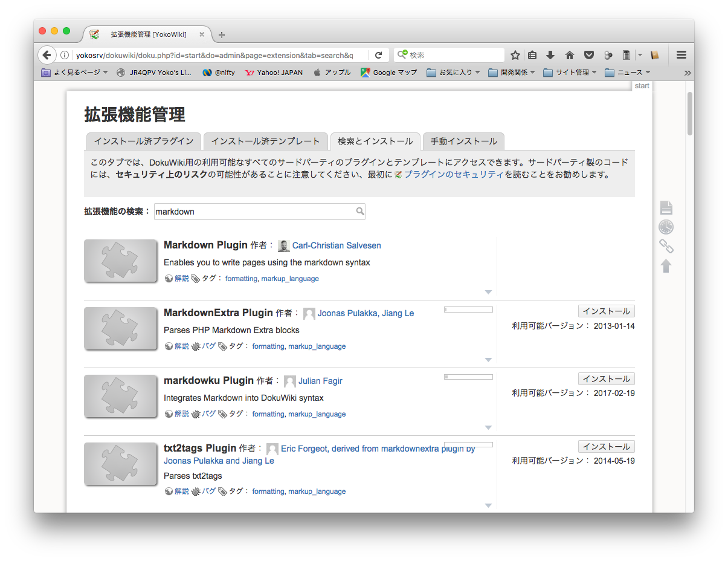Click the DokuWiki show page icon

[x=666, y=207]
